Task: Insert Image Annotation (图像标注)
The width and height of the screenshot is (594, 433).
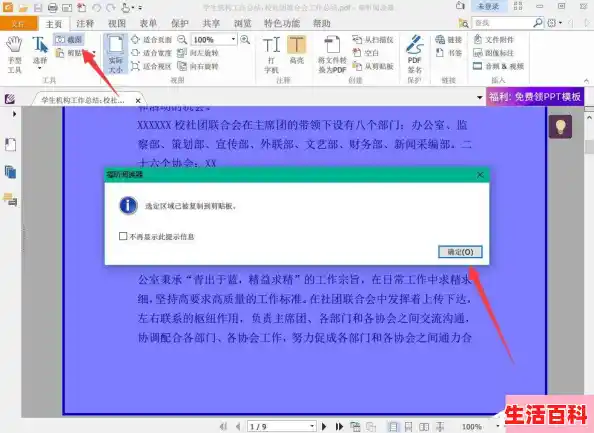Action: [494, 53]
